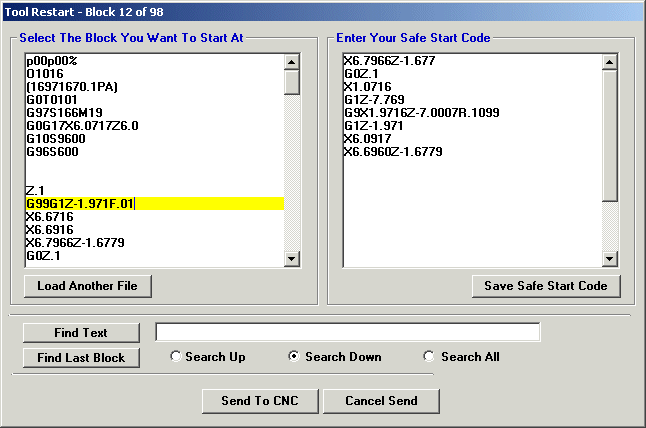
Task: Select block line X6.7966Z-1.6779
Action: point(75,243)
